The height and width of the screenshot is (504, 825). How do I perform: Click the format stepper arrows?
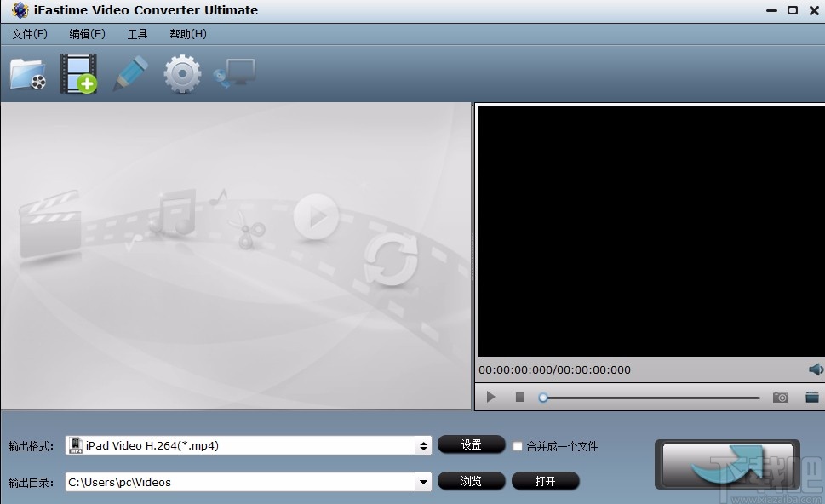[x=423, y=444]
